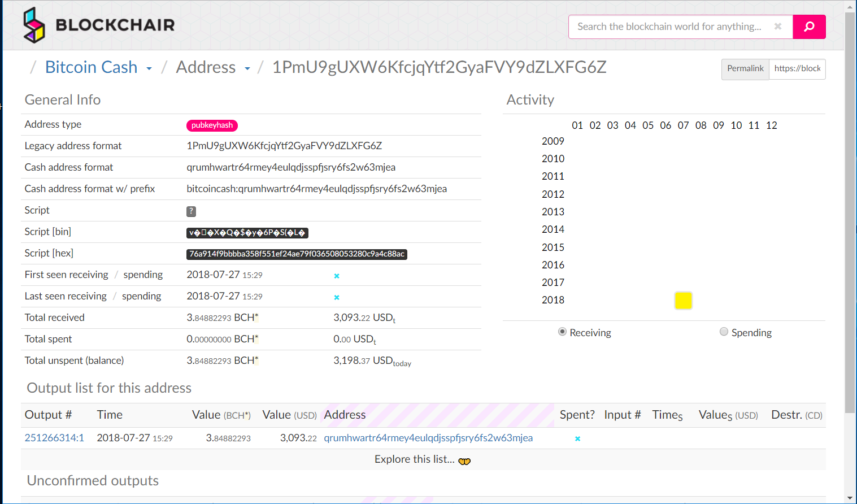
Task: Click the Permalink button
Action: (745, 69)
